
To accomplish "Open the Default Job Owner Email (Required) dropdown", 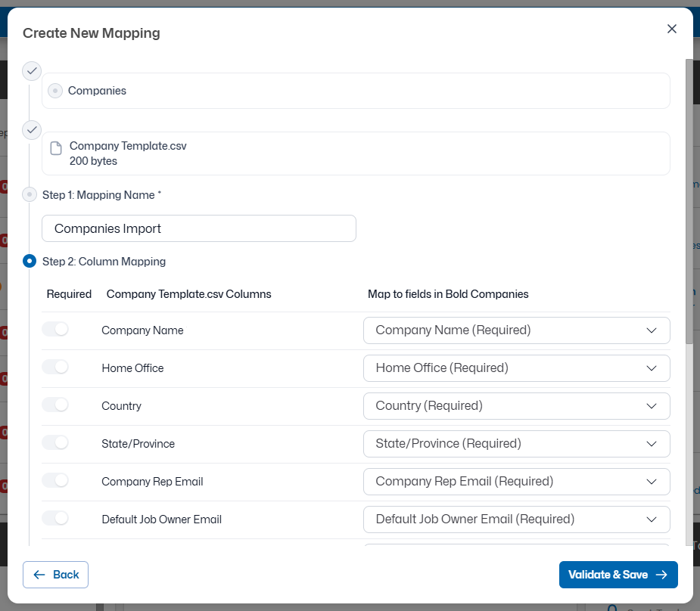I will 517,520.
